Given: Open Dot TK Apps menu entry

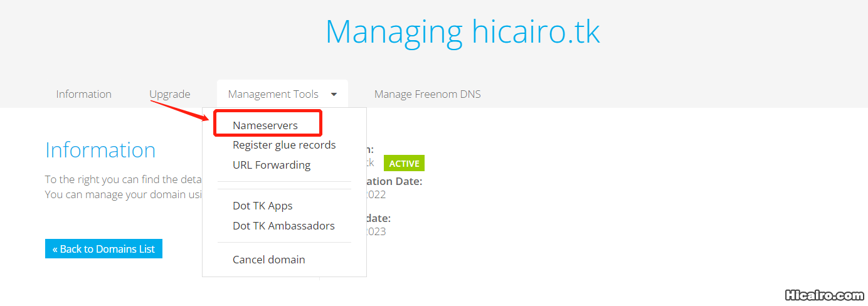Looking at the screenshot, I should [262, 206].
